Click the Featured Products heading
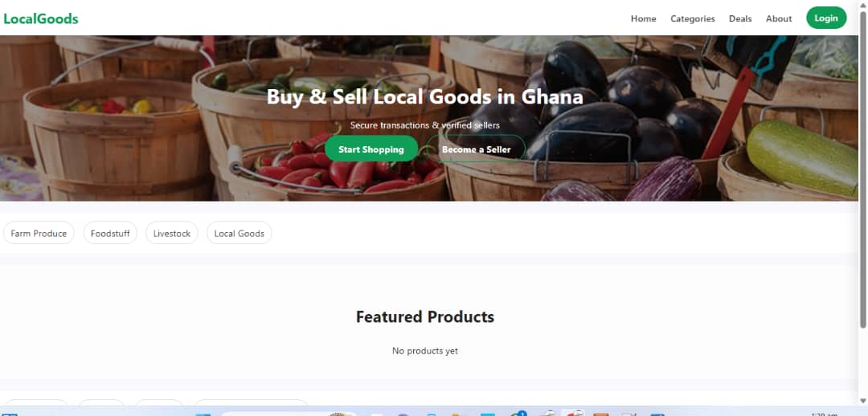Viewport: 868px width, 416px height. pos(424,316)
